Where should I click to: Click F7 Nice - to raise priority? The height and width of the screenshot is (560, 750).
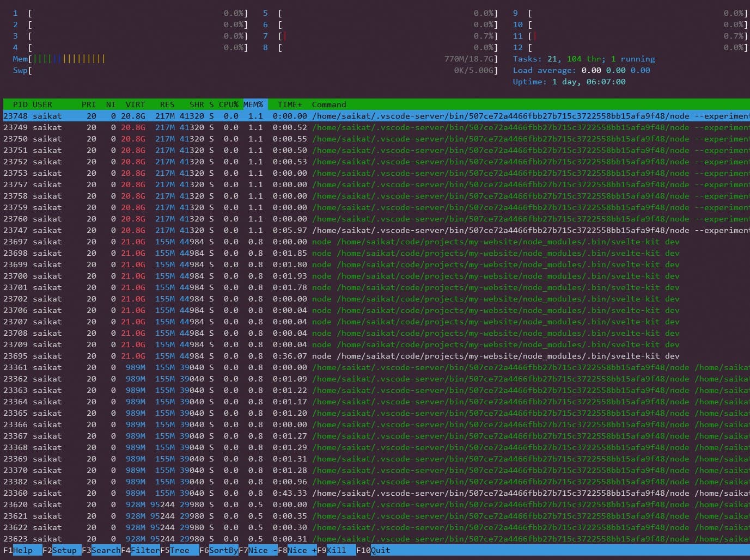(259, 550)
